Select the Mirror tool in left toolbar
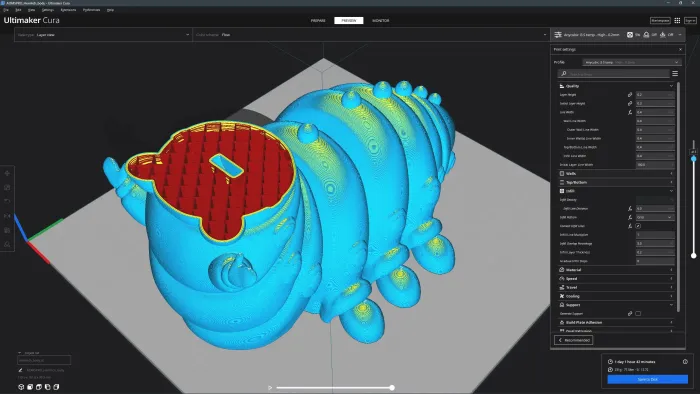This screenshot has height=394, width=700. (x=7, y=216)
